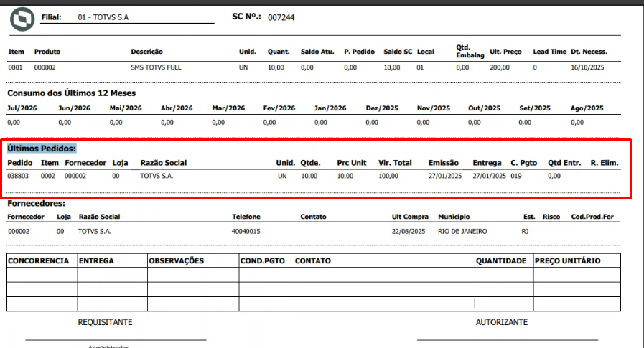Click the Telefone column header
The height and width of the screenshot is (348, 644).
point(246,217)
